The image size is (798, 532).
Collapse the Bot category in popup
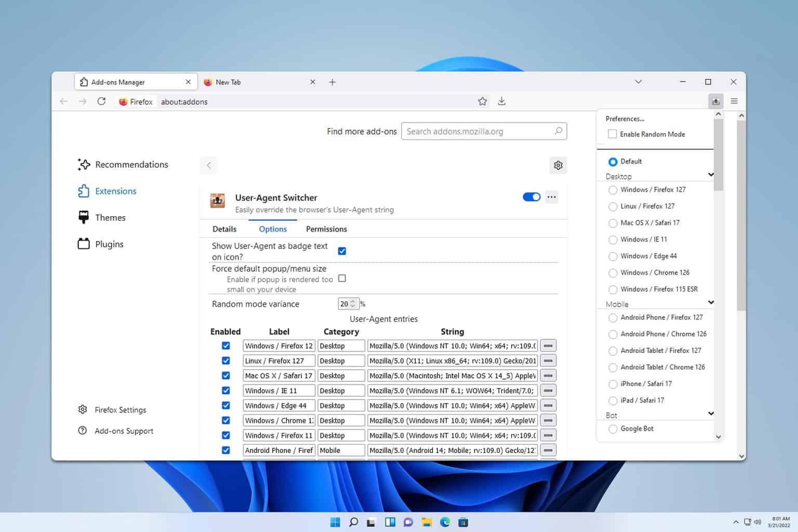tap(711, 414)
